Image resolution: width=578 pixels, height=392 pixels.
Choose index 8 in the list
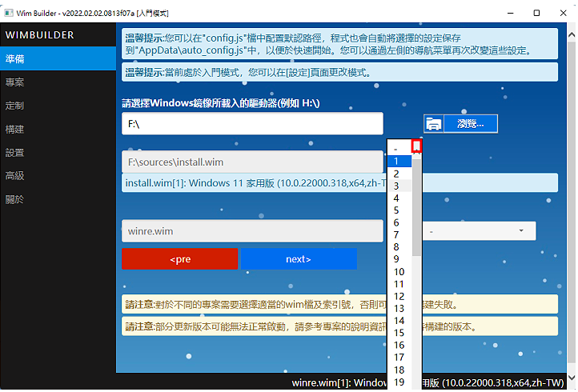click(399, 247)
